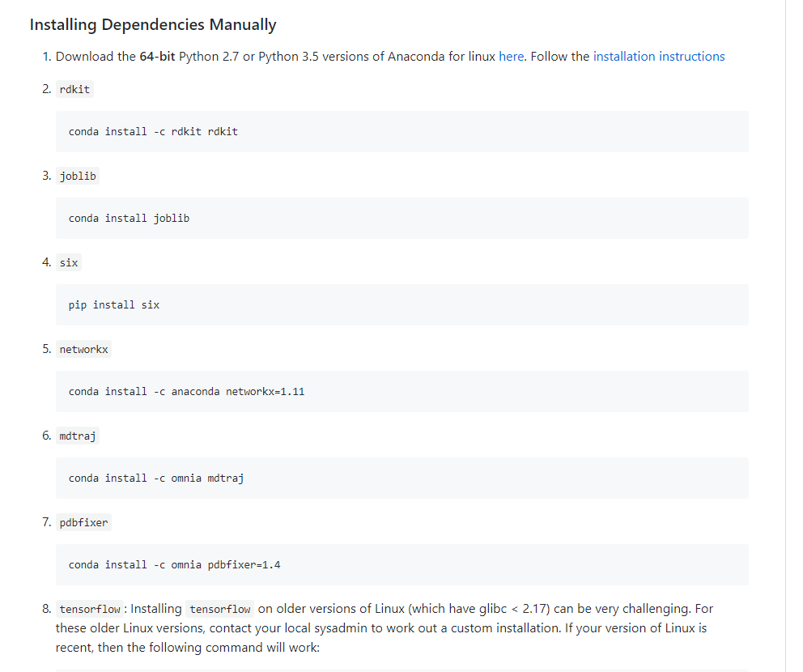Click the 'conda install -c rdkit rdkit' code block
803x672 pixels.
click(x=402, y=132)
